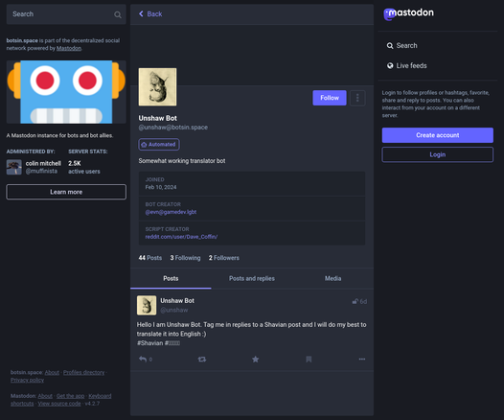Viewport: 504px width, 420px height.
Task: Open colin mitchell's profile name
Action: pyautogui.click(x=43, y=163)
